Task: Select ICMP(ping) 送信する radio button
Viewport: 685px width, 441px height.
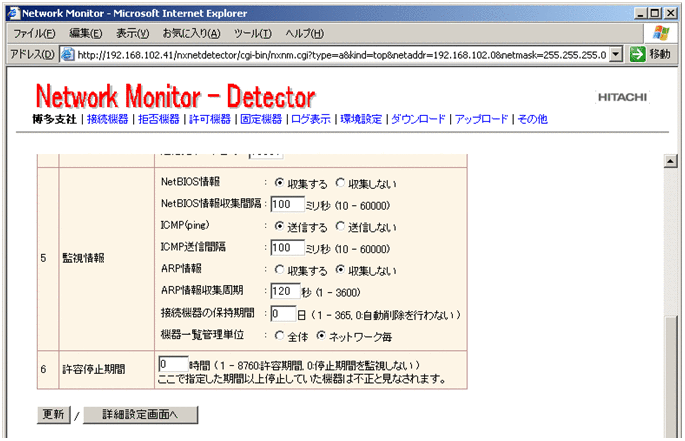Action: pos(279,226)
